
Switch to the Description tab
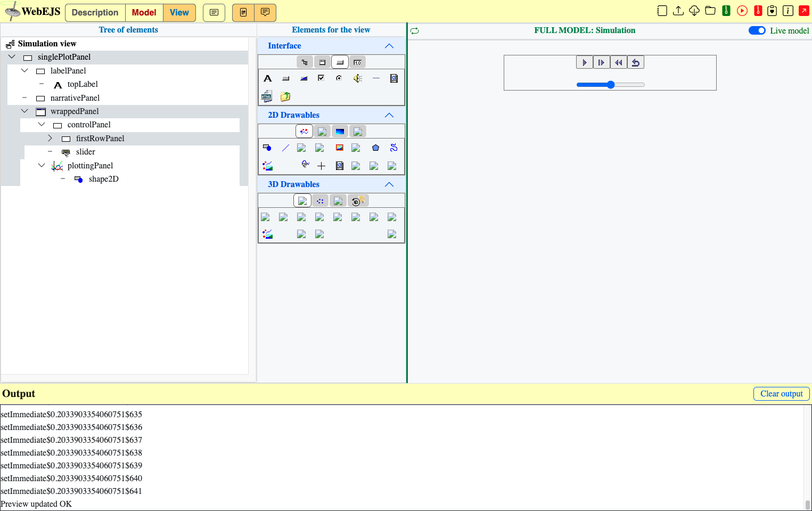coord(95,13)
